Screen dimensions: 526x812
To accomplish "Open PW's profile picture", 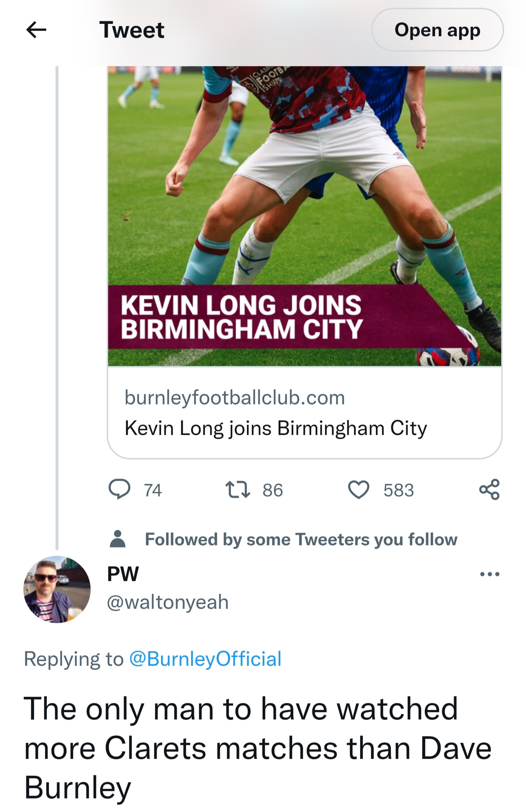I will (x=57, y=589).
